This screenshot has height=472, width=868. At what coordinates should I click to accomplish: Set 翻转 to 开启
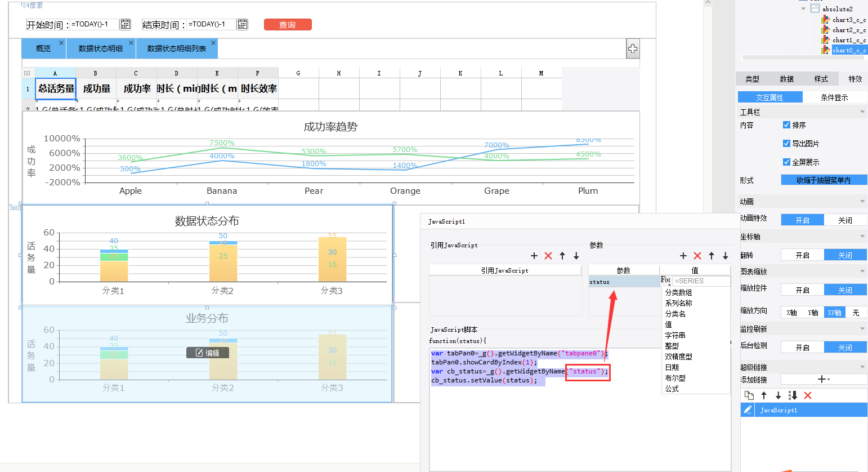802,255
